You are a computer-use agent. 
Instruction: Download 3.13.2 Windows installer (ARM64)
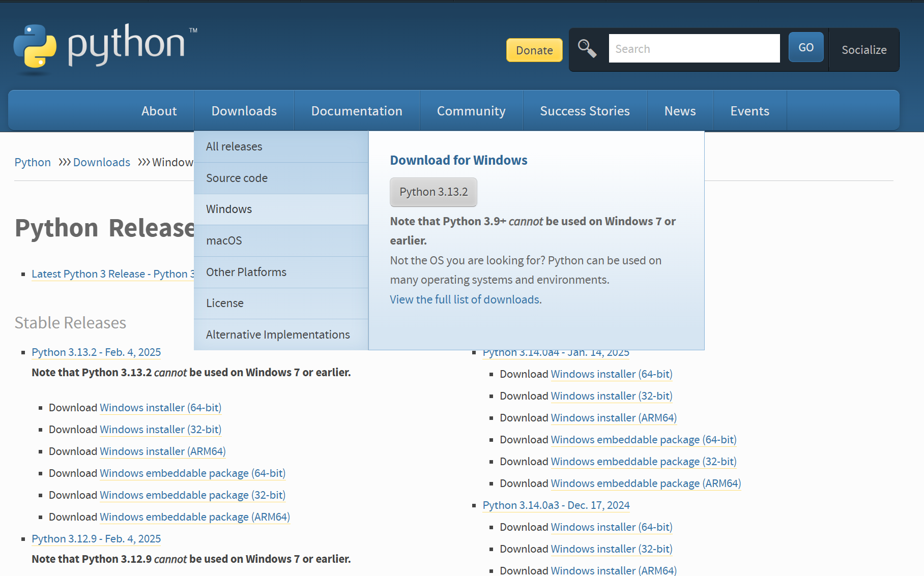[x=163, y=451]
